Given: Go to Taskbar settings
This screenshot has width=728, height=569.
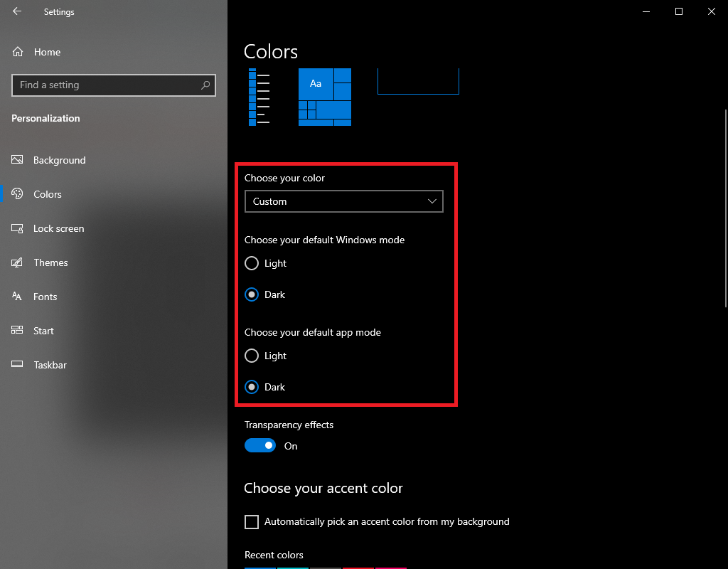Looking at the screenshot, I should tap(50, 365).
